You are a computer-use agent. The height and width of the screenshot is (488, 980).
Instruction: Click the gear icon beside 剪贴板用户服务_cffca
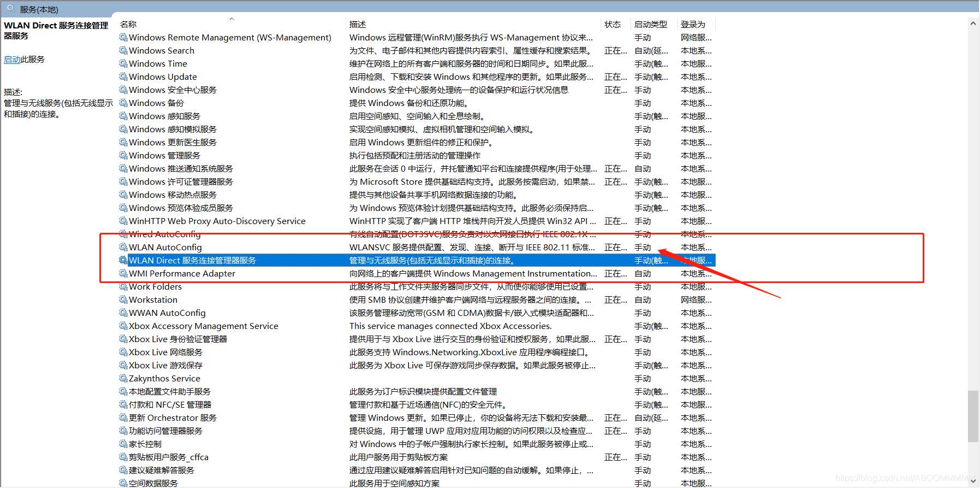tap(123, 457)
